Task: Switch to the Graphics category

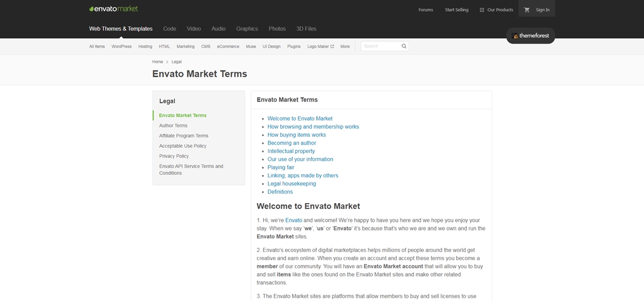Action: (x=247, y=28)
